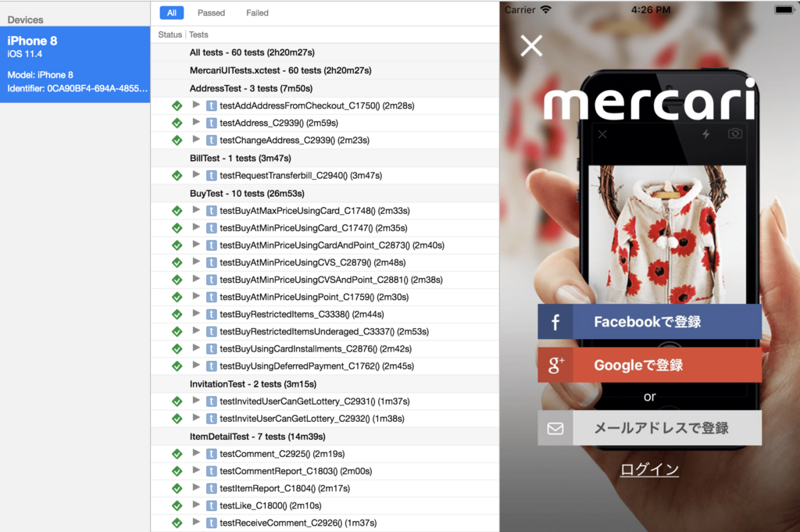Click passed status icon for testAddress_C2939
Viewport: 800px width, 532px height.
(x=177, y=123)
